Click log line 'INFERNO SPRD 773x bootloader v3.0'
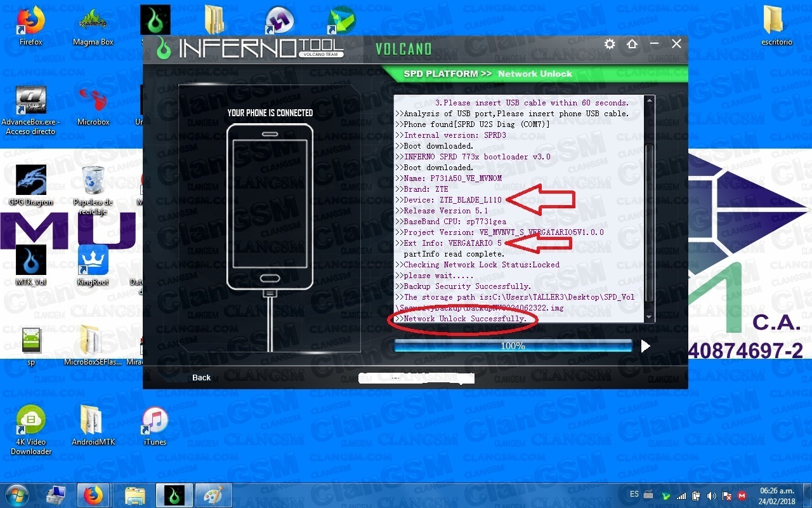 [x=474, y=157]
